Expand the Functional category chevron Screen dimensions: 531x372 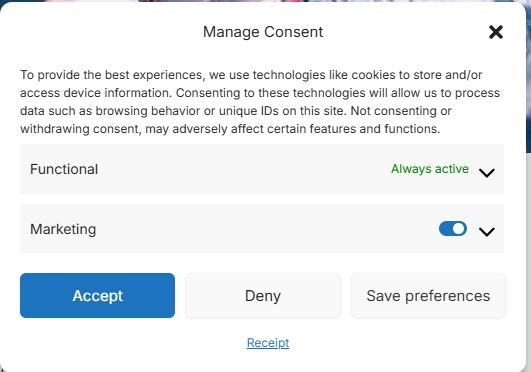click(487, 173)
